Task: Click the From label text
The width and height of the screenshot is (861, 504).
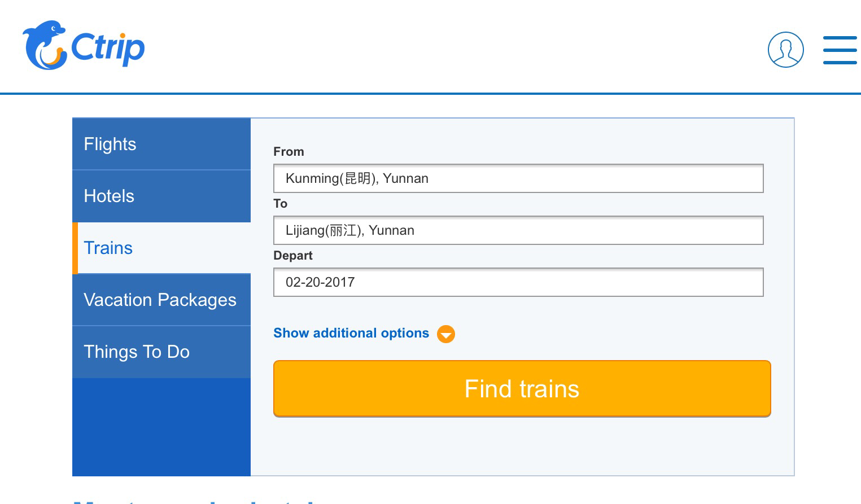Action: pyautogui.click(x=289, y=152)
